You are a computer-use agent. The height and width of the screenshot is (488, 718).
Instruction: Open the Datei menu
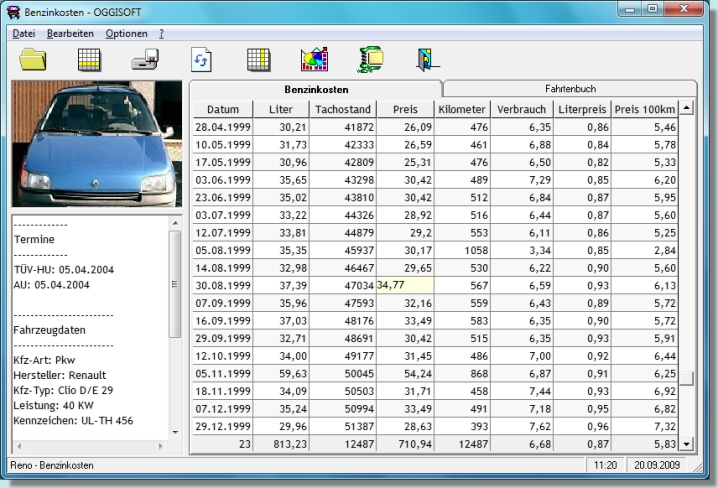[x=23, y=33]
